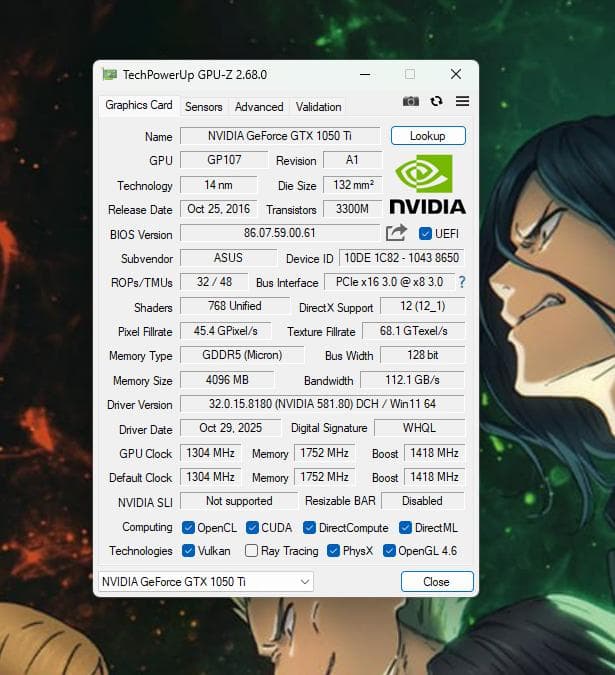Click the Pixel Fillrate value 45.4 GPixel/s
Image resolution: width=615 pixels, height=675 pixels.
point(226,331)
